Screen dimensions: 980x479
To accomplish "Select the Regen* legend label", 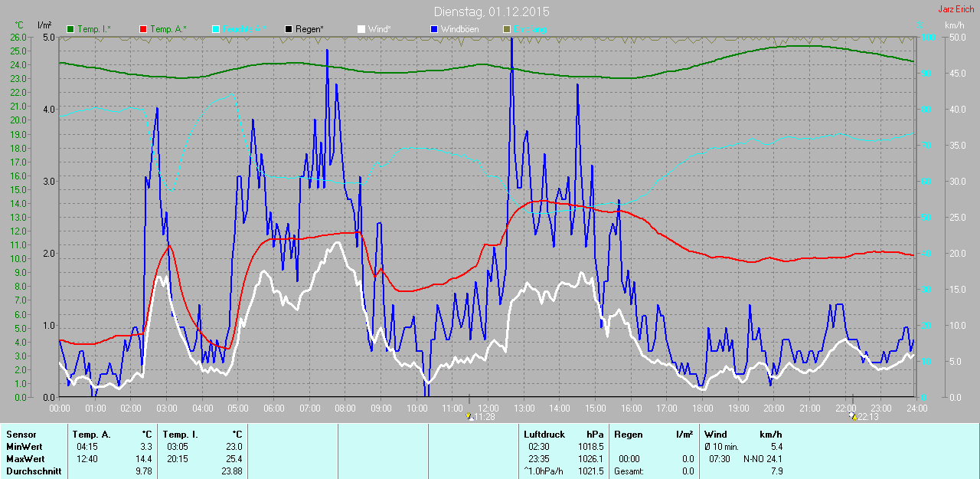I will pos(309,29).
